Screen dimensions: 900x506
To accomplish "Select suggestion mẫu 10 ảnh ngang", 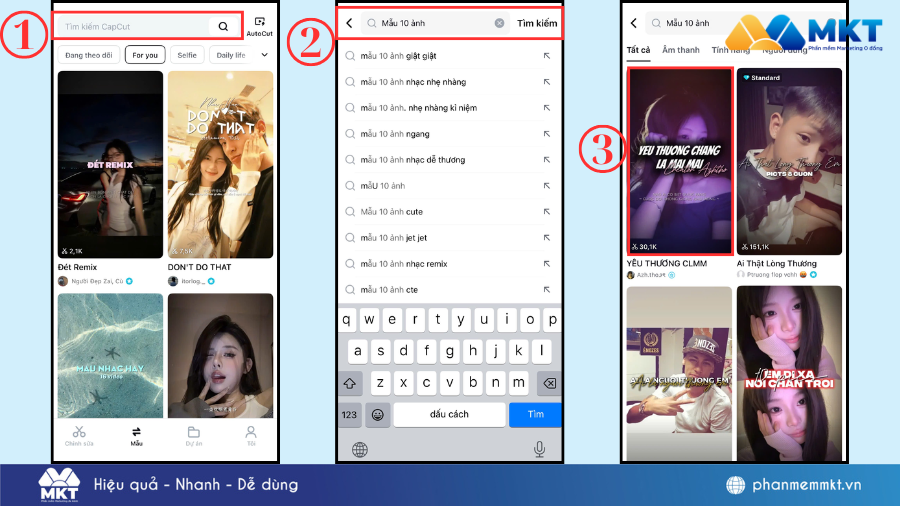I will [x=449, y=134].
